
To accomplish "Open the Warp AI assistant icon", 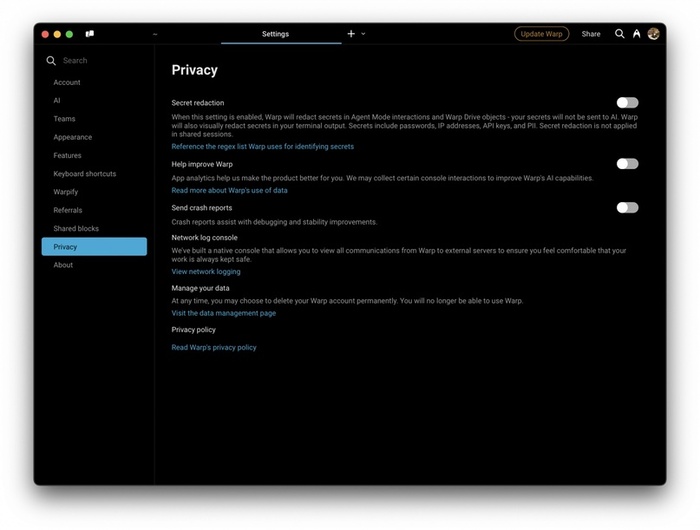I will (x=636, y=34).
